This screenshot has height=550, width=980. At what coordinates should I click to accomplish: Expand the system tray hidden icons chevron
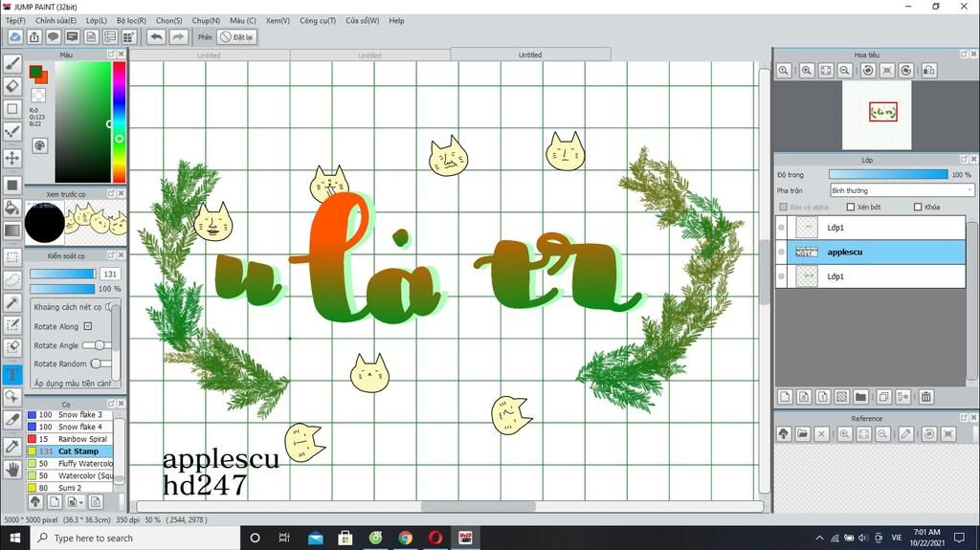[x=819, y=538]
